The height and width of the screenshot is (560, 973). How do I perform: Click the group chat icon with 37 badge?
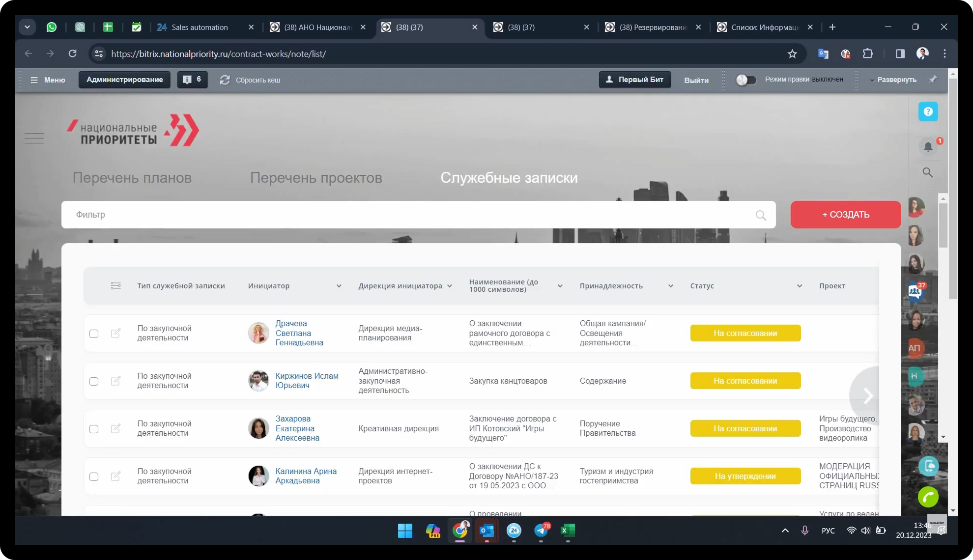(916, 292)
